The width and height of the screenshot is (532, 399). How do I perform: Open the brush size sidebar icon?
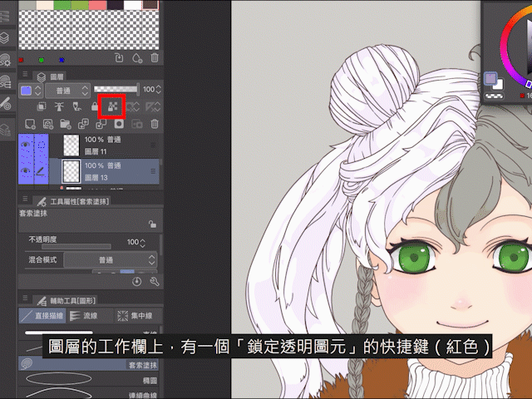5,103
